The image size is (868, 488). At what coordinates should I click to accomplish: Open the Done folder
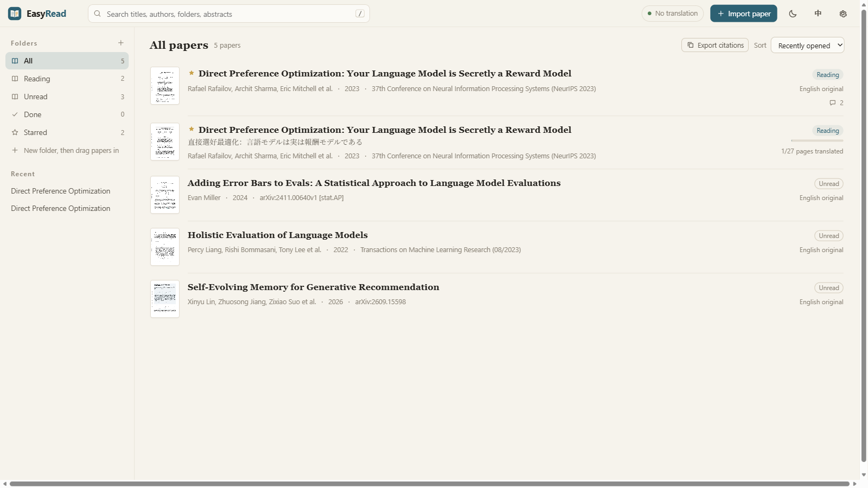tap(67, 114)
